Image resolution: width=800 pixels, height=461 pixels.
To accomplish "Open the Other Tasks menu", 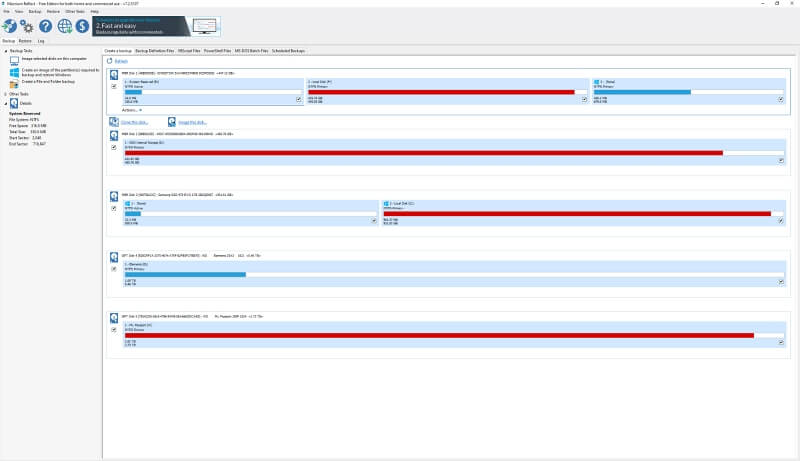I will [75, 11].
